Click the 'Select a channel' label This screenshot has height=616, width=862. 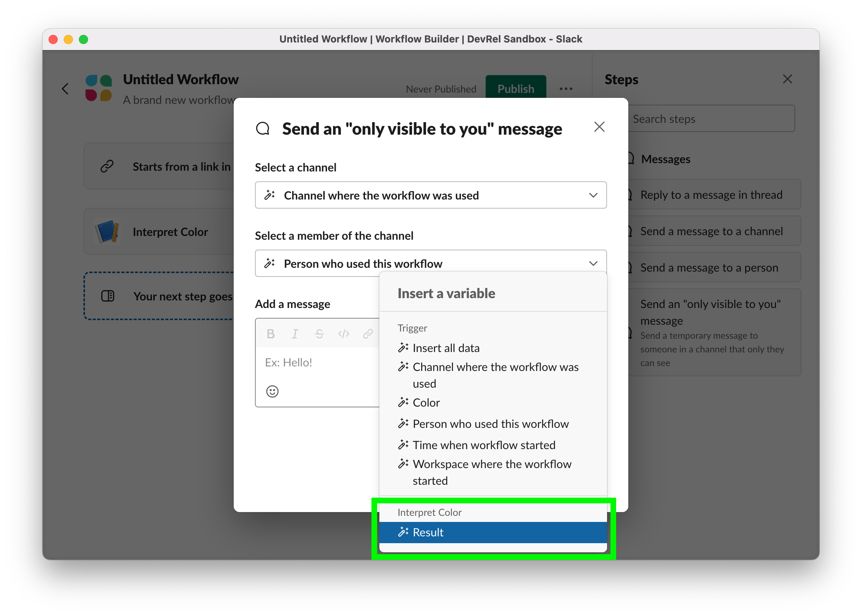296,167
